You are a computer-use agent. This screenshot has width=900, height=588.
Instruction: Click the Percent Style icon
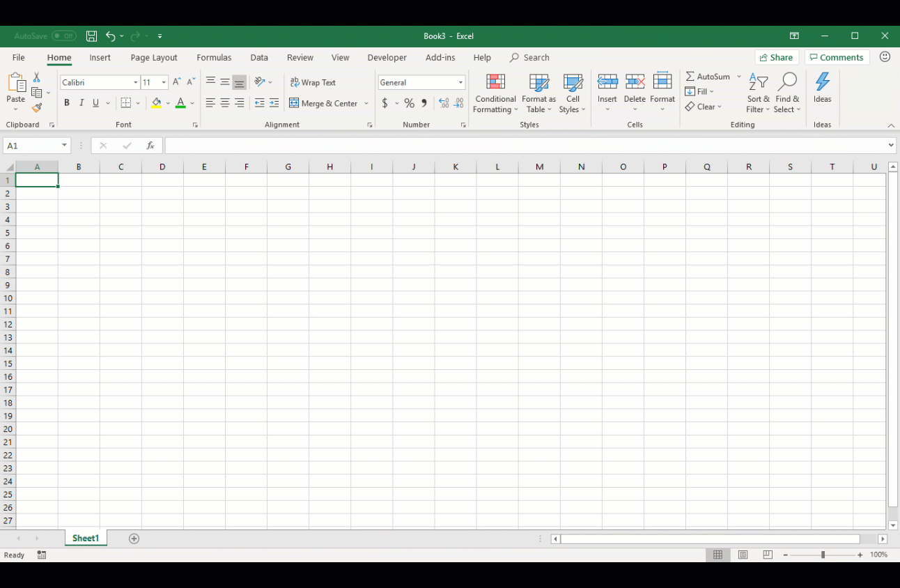pos(409,102)
